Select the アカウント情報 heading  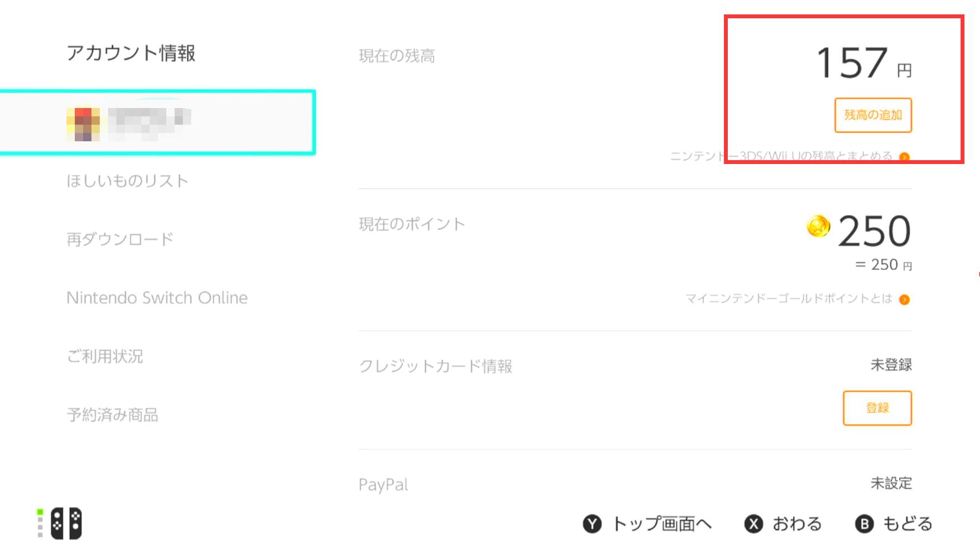[131, 53]
